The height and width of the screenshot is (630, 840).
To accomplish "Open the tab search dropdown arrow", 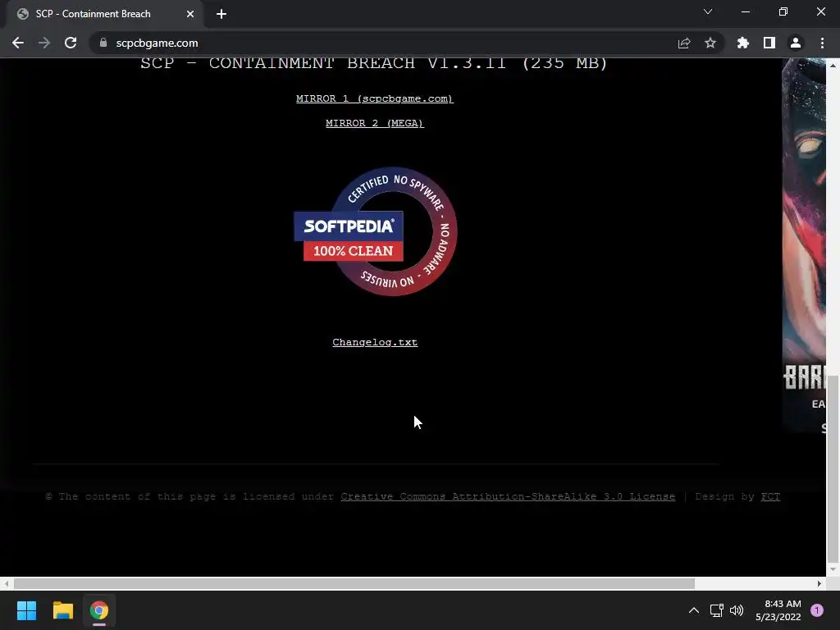I will 708,11.
